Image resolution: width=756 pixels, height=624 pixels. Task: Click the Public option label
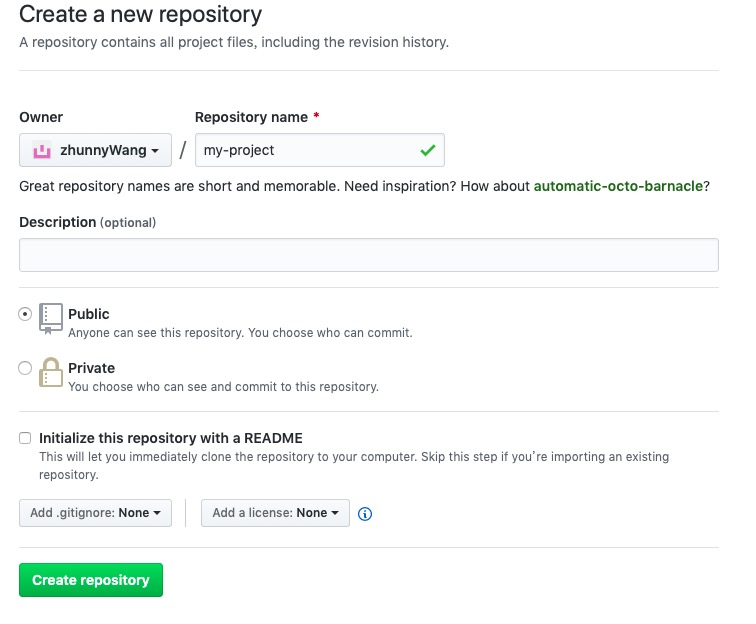point(89,314)
